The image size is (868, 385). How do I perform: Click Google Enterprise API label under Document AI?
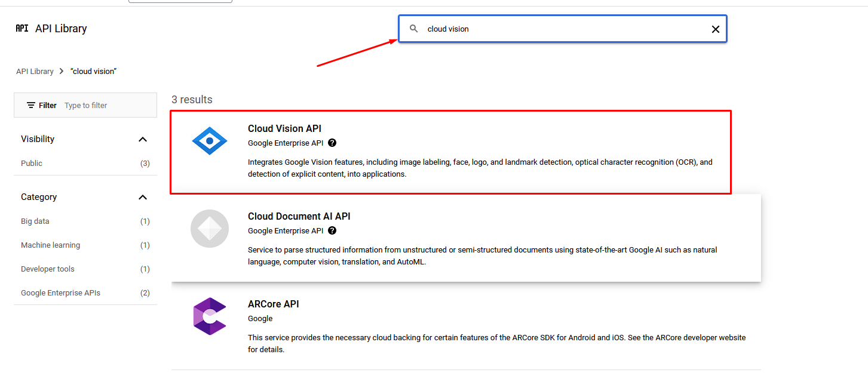pos(286,231)
